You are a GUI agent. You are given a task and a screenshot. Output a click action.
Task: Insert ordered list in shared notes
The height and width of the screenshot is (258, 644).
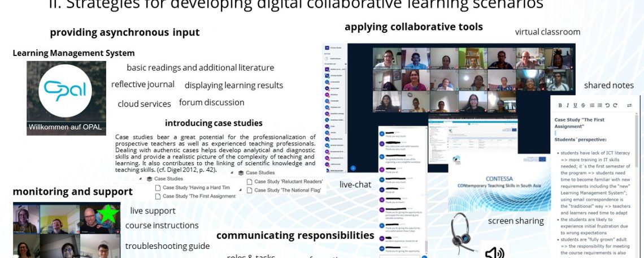click(x=592, y=105)
